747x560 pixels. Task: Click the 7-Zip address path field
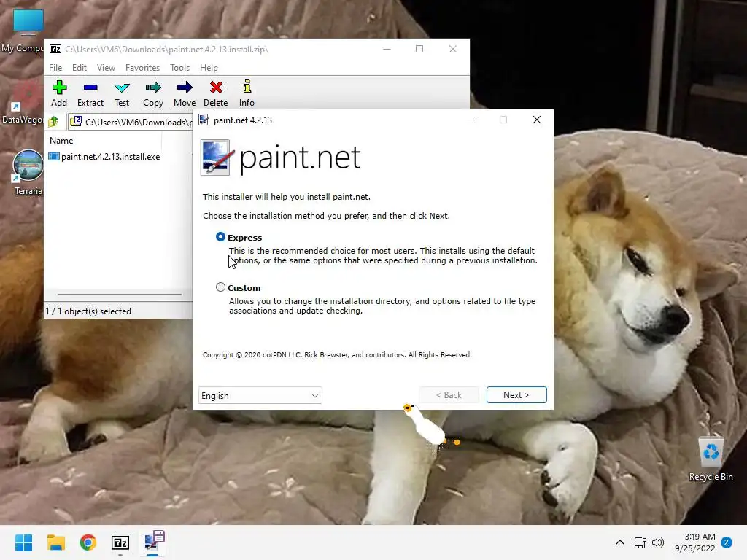[x=130, y=122]
